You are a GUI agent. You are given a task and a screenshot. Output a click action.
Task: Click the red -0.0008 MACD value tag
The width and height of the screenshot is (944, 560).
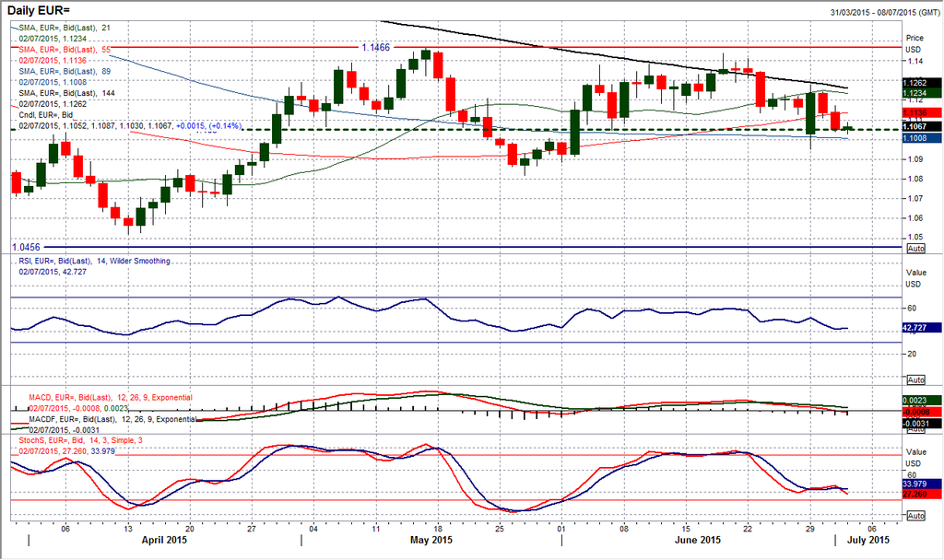922,412
